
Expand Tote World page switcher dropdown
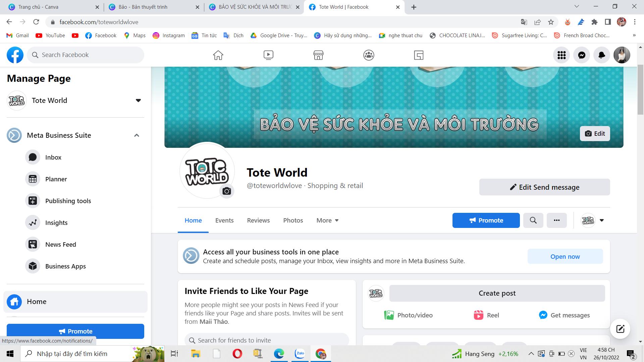(x=138, y=101)
